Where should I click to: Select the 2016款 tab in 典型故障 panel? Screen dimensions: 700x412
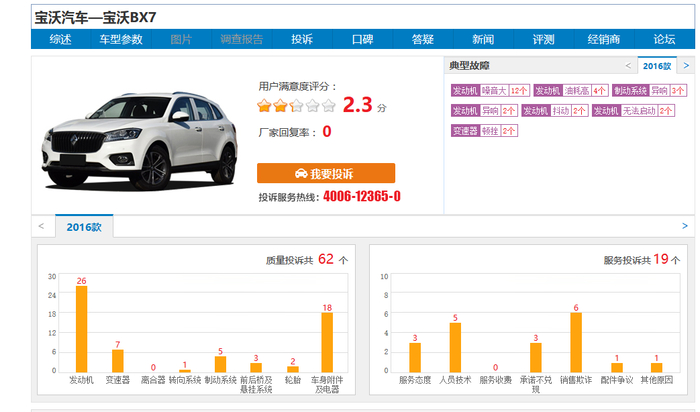[x=657, y=66]
